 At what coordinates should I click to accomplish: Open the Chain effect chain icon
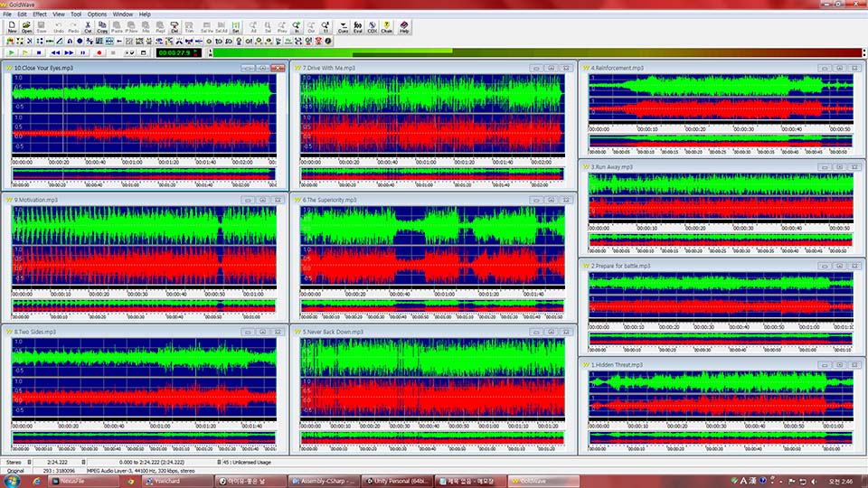click(386, 27)
